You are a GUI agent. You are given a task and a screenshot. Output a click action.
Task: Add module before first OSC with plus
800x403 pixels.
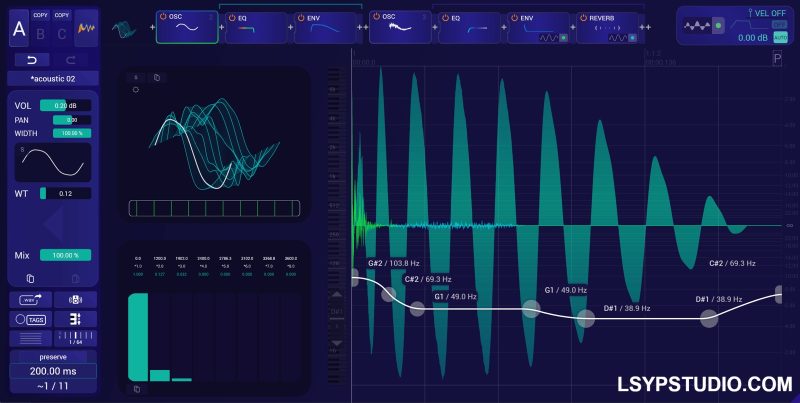click(152, 27)
